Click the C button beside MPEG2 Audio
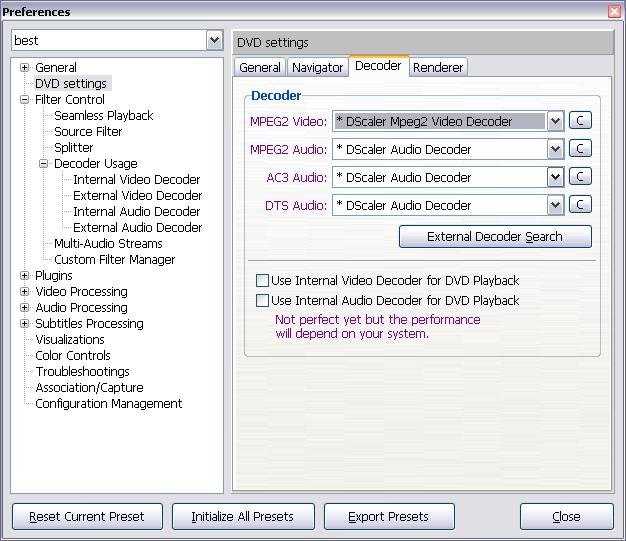 click(580, 149)
